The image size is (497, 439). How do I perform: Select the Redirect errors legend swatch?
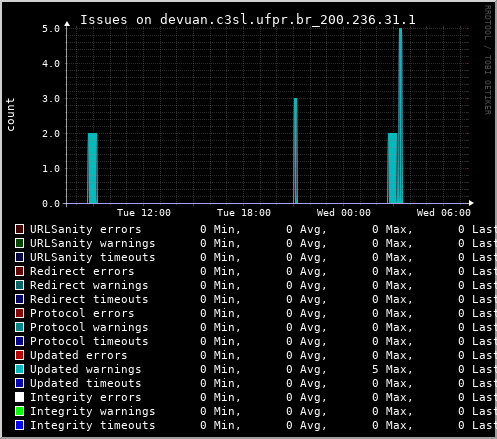19,271
